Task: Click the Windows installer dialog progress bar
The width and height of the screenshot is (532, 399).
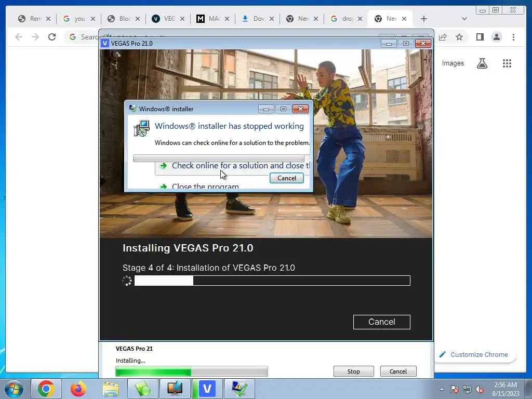Action: (x=219, y=158)
